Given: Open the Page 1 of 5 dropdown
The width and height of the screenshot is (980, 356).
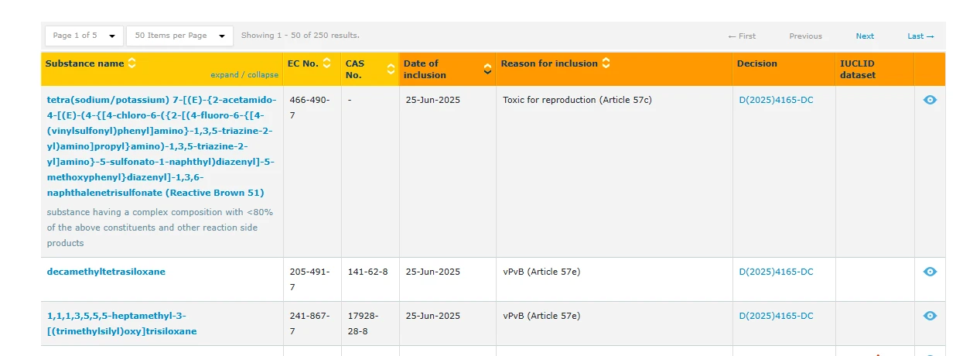Looking at the screenshot, I should tap(84, 36).
